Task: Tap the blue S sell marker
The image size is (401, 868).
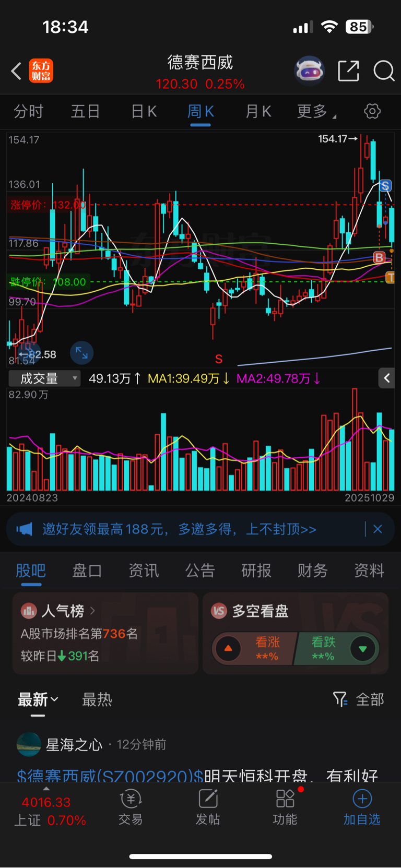Action: coord(385,185)
